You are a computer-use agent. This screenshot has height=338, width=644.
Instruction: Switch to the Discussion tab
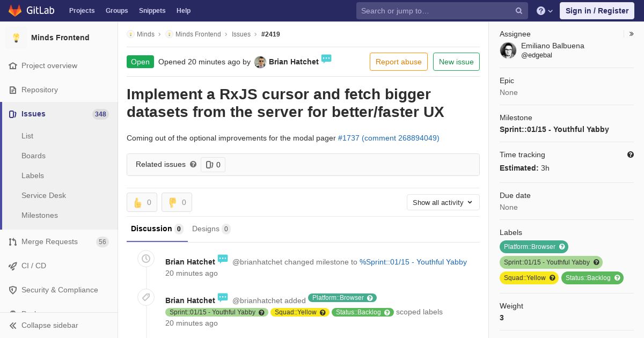[x=157, y=229]
